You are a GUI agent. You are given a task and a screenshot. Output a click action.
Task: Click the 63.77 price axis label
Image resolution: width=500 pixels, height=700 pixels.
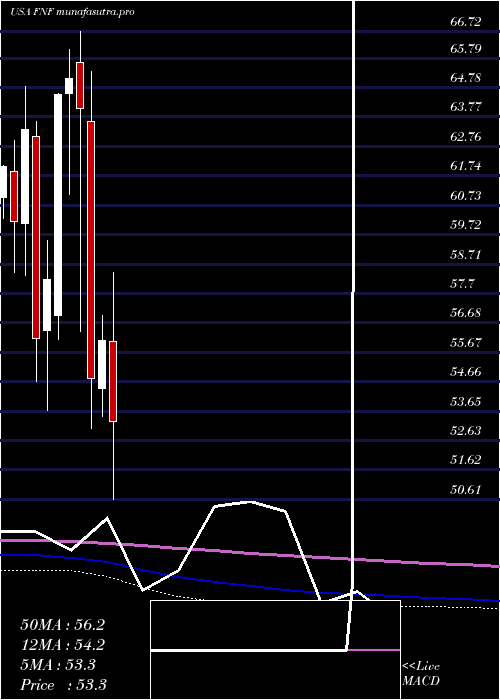tap(466, 107)
